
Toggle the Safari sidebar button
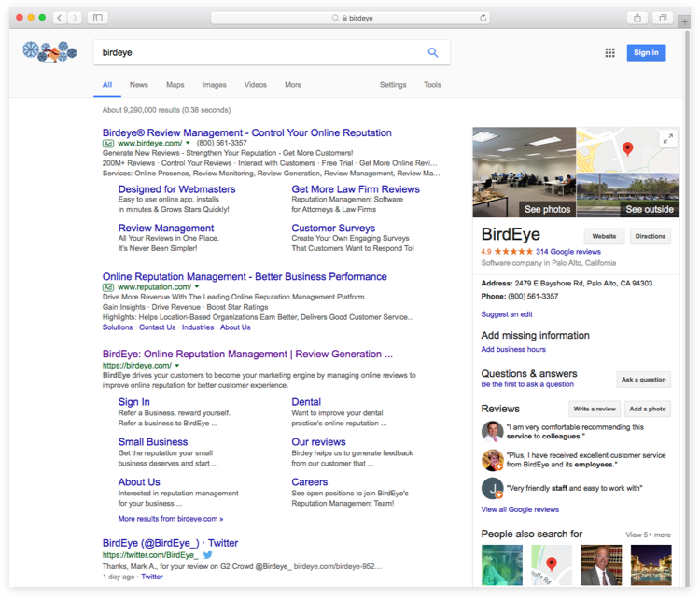(98, 18)
